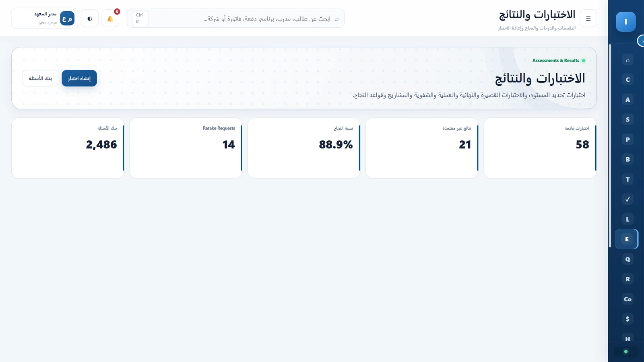Open the notifications bell
This screenshot has width=644, height=362.
coord(110,19)
